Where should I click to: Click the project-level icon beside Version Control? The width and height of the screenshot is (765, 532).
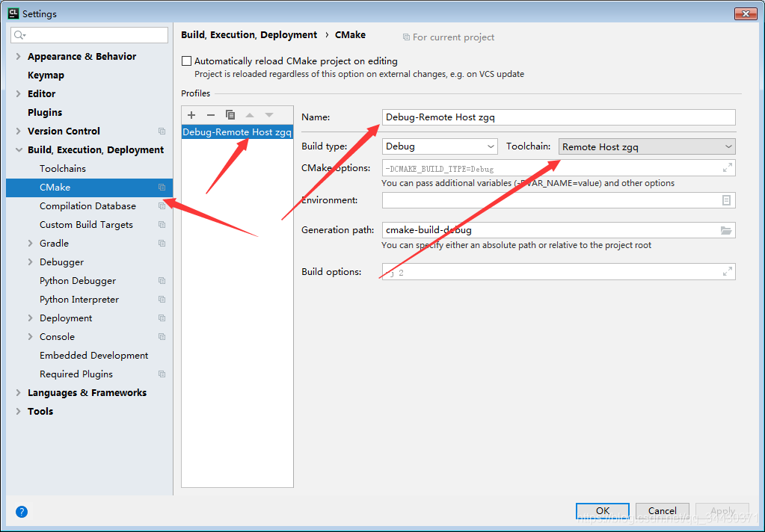click(162, 132)
